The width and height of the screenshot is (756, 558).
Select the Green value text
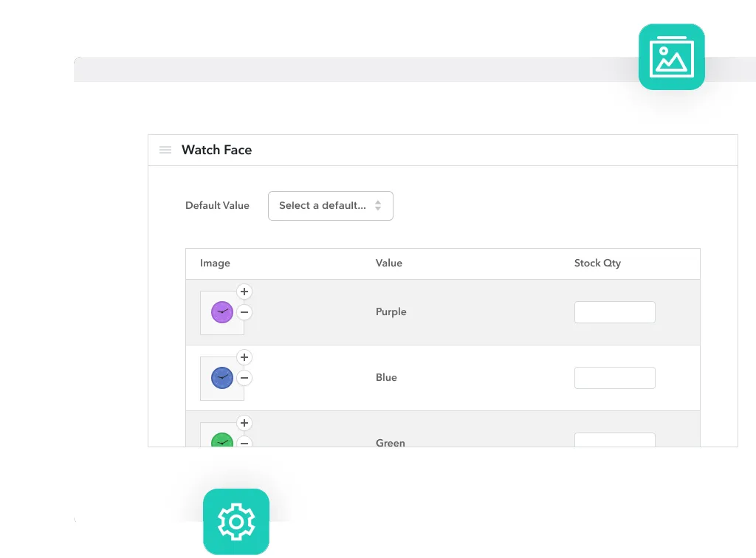390,442
